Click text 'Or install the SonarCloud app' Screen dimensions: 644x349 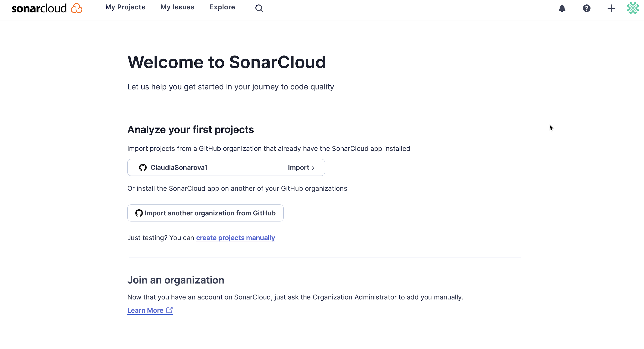point(173,188)
